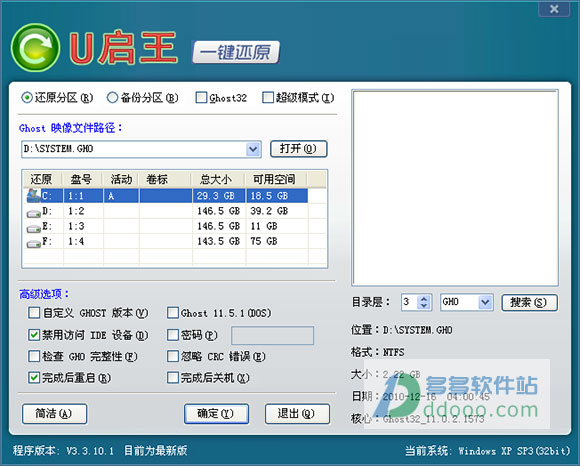Viewport: 580px width, 466px height.
Task: Click the green U启王 refresh logo icon
Action: [36, 48]
